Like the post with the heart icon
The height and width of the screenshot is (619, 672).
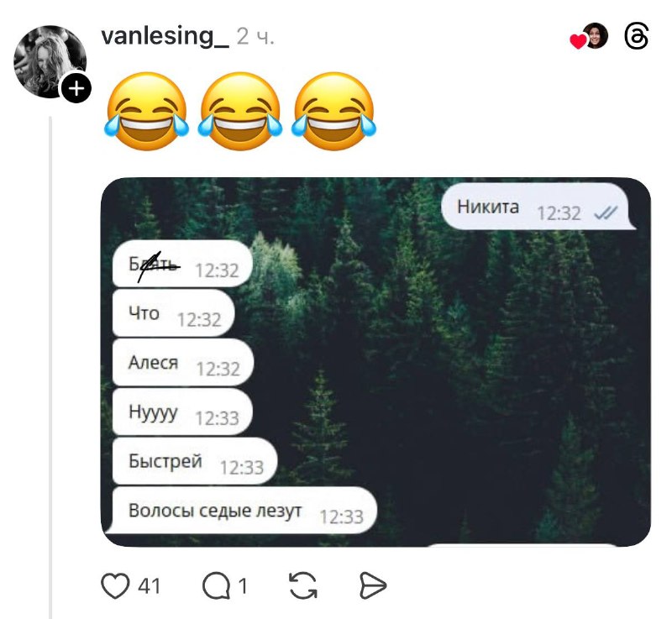pyautogui.click(x=115, y=585)
